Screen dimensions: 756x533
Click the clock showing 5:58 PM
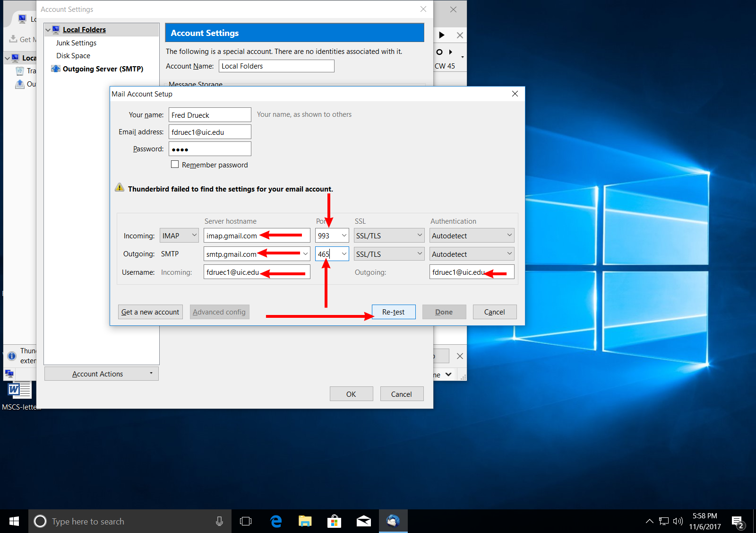tap(704, 521)
